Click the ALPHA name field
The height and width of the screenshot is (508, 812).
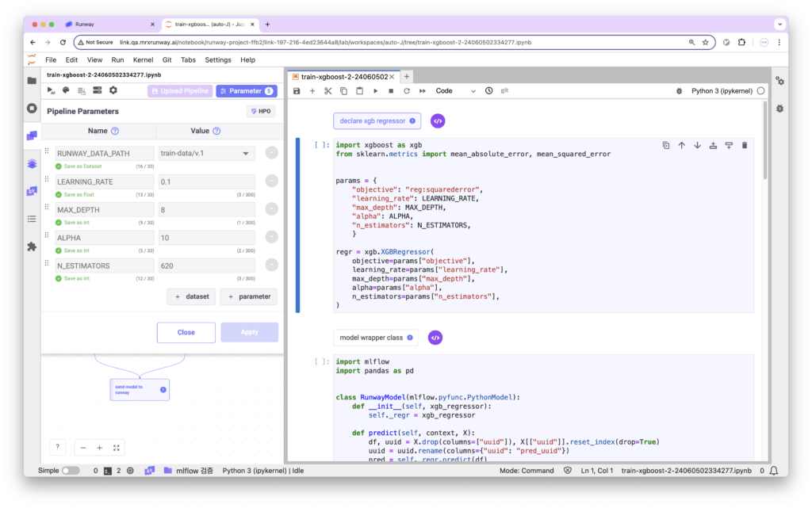(105, 238)
